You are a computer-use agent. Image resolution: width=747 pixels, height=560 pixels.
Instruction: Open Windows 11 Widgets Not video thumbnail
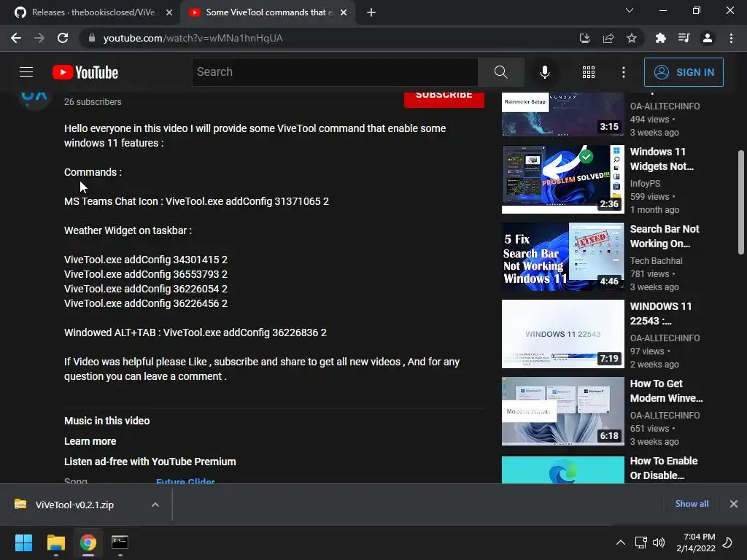point(562,179)
